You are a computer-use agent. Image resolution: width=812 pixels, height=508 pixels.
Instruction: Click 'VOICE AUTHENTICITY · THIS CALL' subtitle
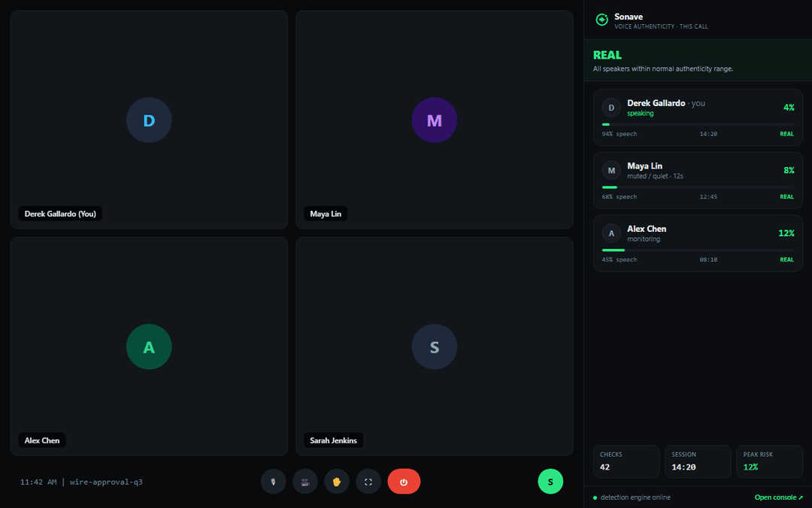(x=661, y=26)
